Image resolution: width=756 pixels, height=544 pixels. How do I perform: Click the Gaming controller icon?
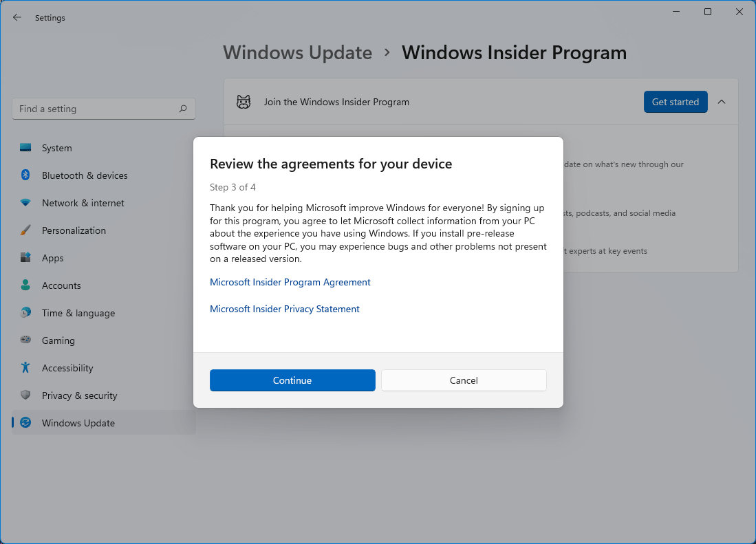[25, 340]
